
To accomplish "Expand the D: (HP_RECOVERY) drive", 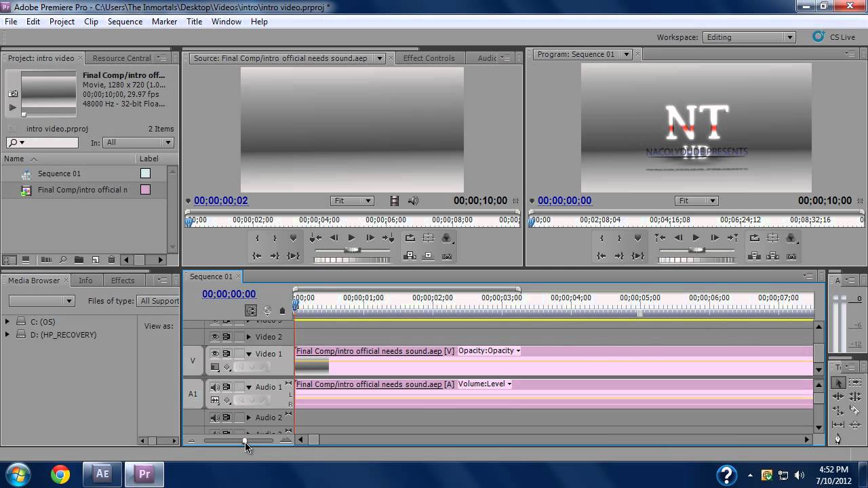I will point(7,334).
